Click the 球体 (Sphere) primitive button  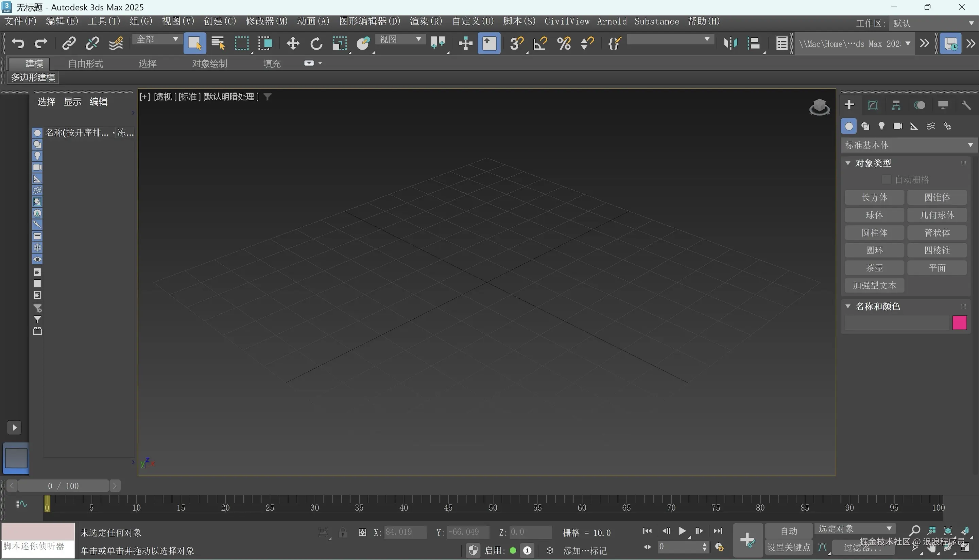874,215
